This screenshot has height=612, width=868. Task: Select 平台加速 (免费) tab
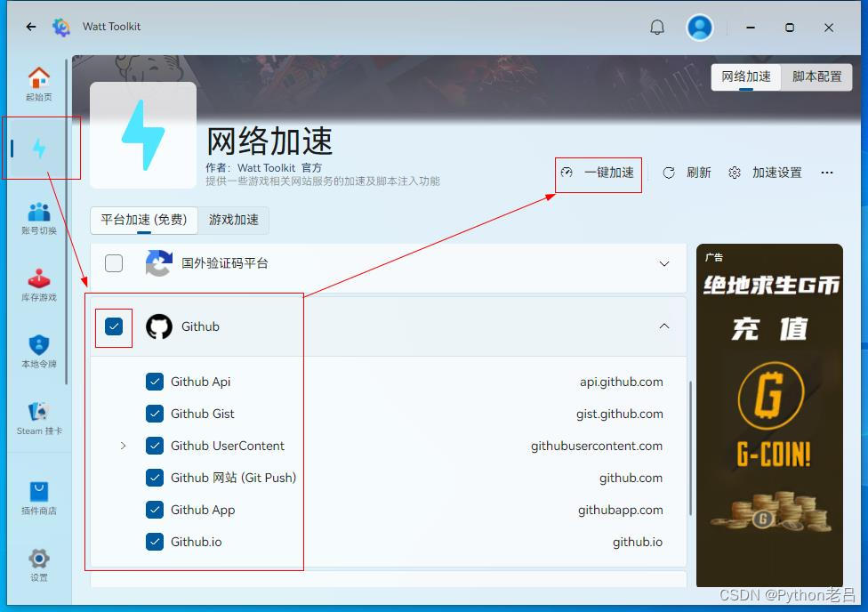click(x=144, y=220)
